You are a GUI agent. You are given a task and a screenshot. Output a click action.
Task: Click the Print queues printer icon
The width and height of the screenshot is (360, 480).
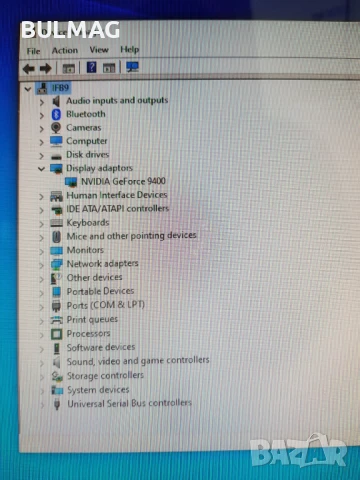click(x=56, y=320)
